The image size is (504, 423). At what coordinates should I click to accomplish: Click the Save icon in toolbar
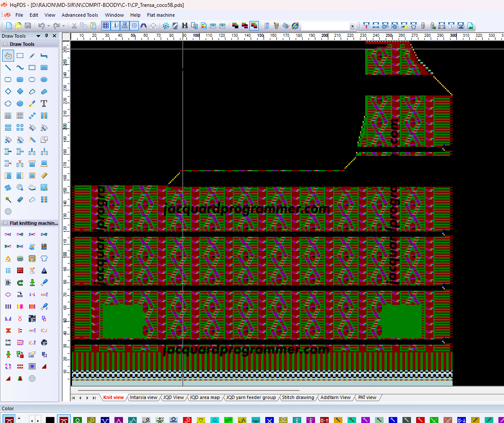pyautogui.click(x=28, y=26)
